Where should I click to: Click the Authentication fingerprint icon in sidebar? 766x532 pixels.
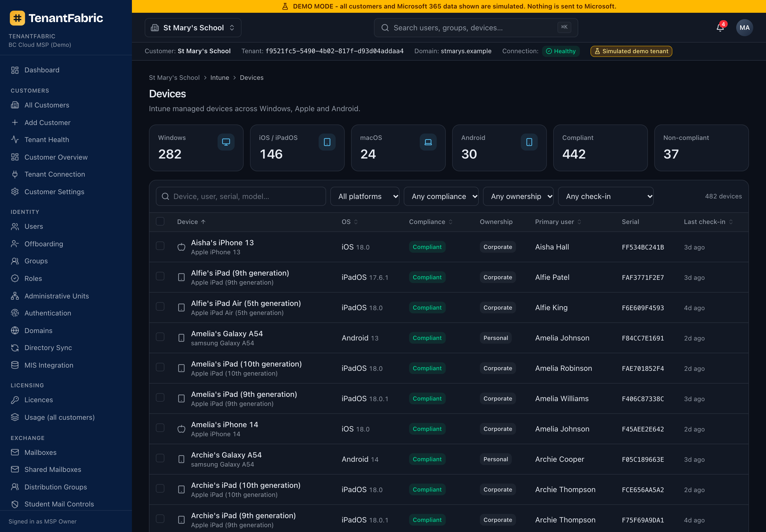point(15,313)
